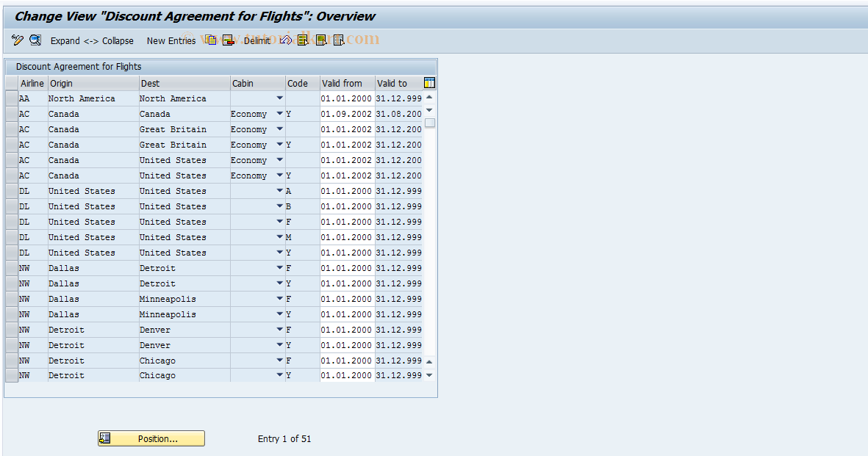Viewport: 868px width, 456px height.
Task: Click the Valid to column header
Action: [x=398, y=83]
